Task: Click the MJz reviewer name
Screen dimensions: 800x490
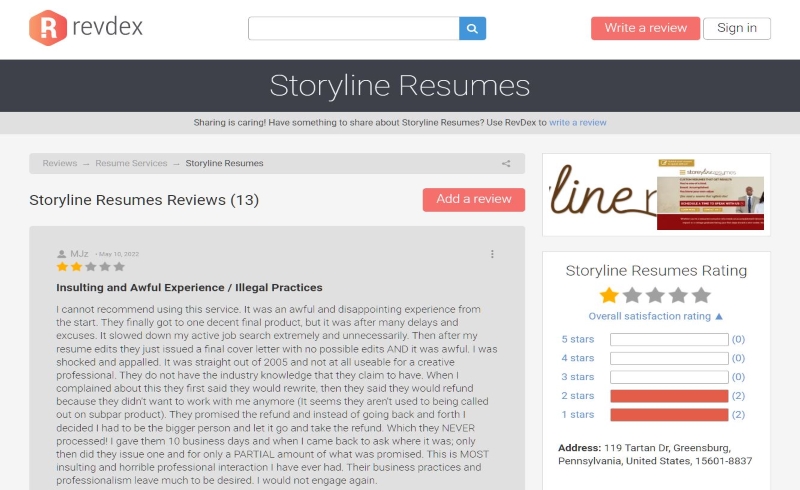Action: coord(79,254)
